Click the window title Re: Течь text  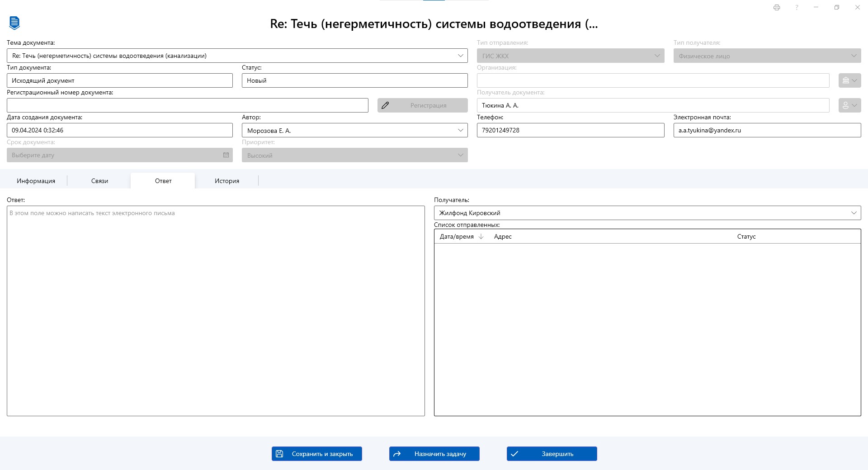coord(434,23)
